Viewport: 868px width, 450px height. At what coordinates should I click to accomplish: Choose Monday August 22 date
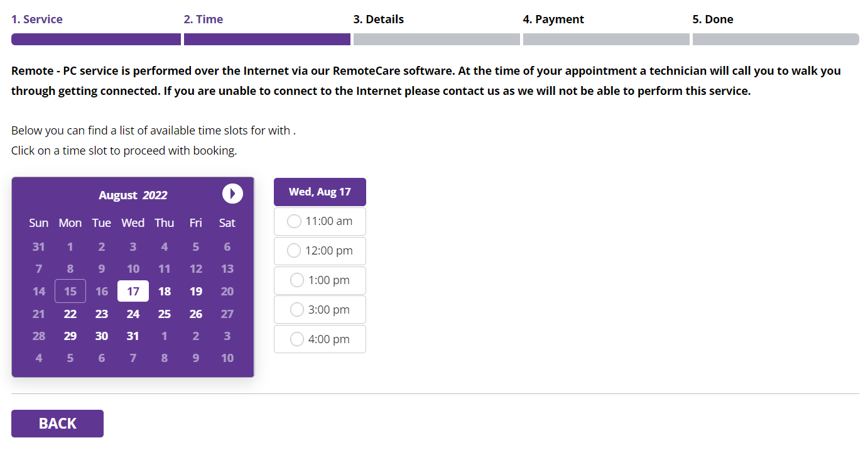tap(70, 314)
